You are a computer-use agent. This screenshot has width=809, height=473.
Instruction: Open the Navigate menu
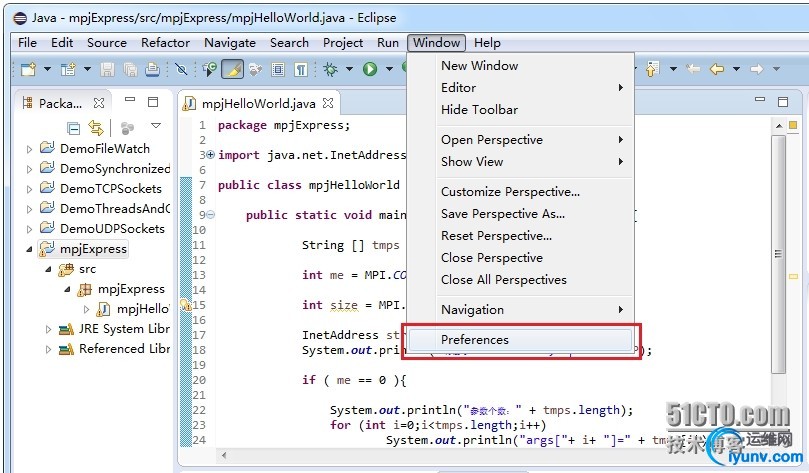click(x=230, y=43)
